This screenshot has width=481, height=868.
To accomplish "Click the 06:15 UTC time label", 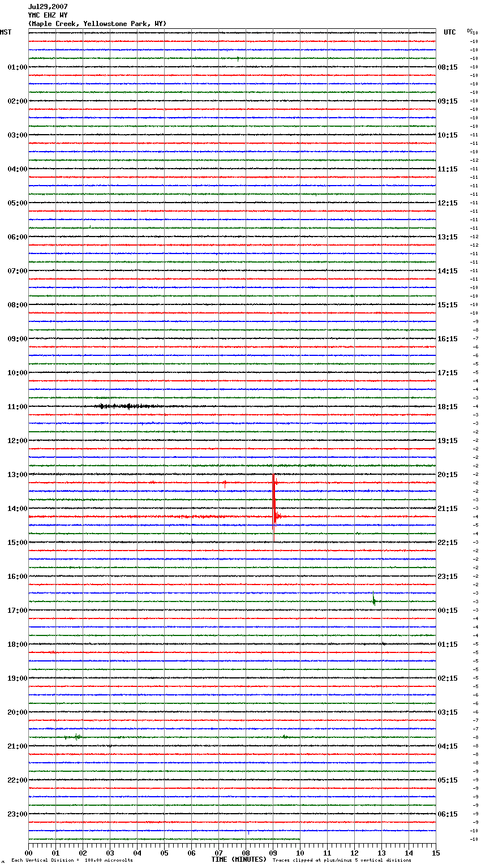I will 448,814.
